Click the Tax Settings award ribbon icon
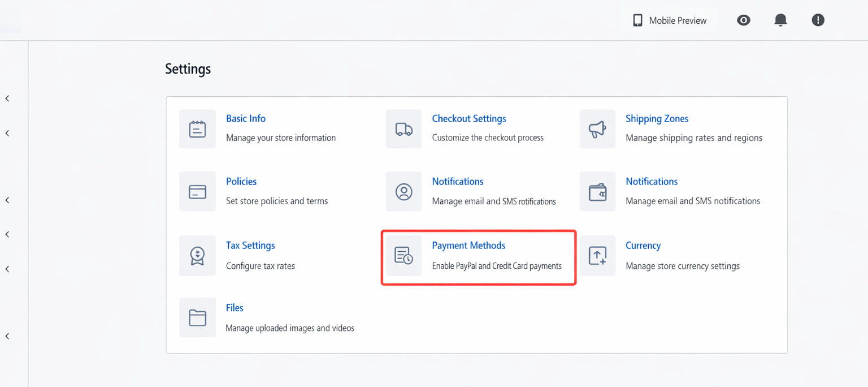Image resolution: width=868 pixels, height=387 pixels. [x=197, y=256]
